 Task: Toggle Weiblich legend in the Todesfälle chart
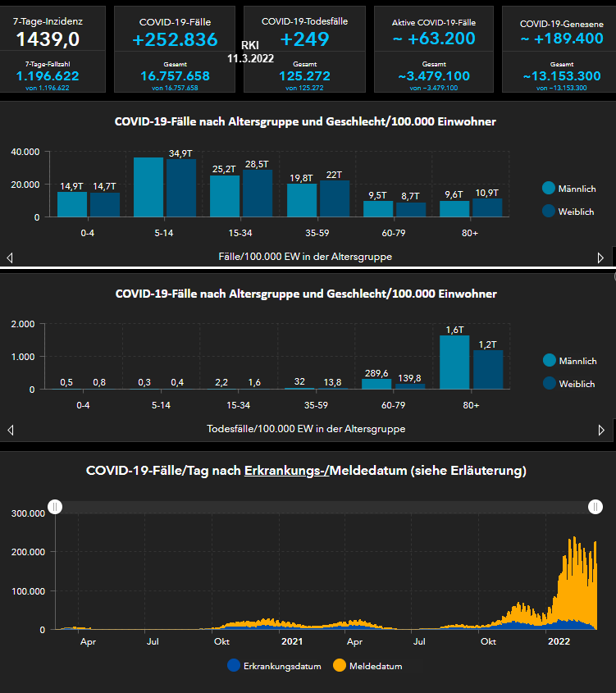[x=569, y=384]
